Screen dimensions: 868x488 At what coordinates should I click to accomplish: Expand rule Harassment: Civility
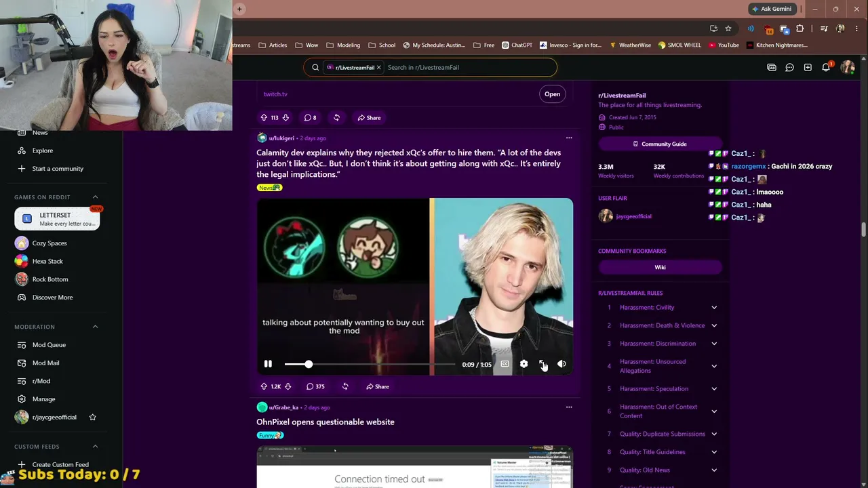pyautogui.click(x=714, y=308)
